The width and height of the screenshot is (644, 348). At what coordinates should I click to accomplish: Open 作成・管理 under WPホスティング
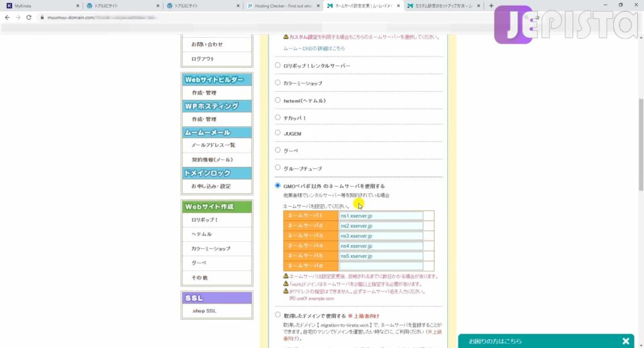[x=204, y=119]
